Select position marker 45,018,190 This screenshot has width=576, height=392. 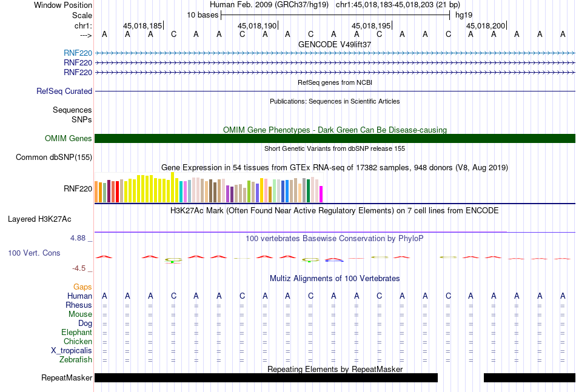click(x=257, y=25)
